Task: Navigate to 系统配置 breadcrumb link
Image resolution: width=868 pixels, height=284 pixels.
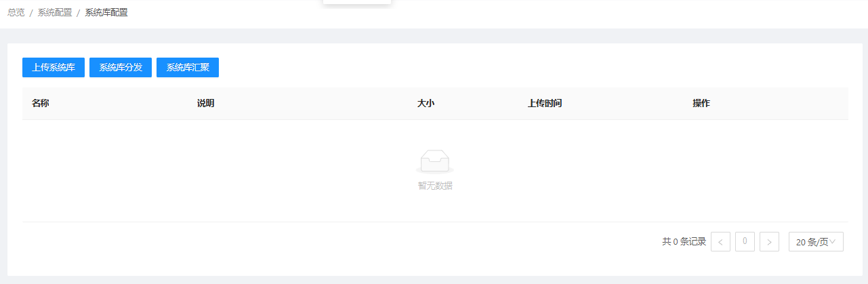Action: 55,13
